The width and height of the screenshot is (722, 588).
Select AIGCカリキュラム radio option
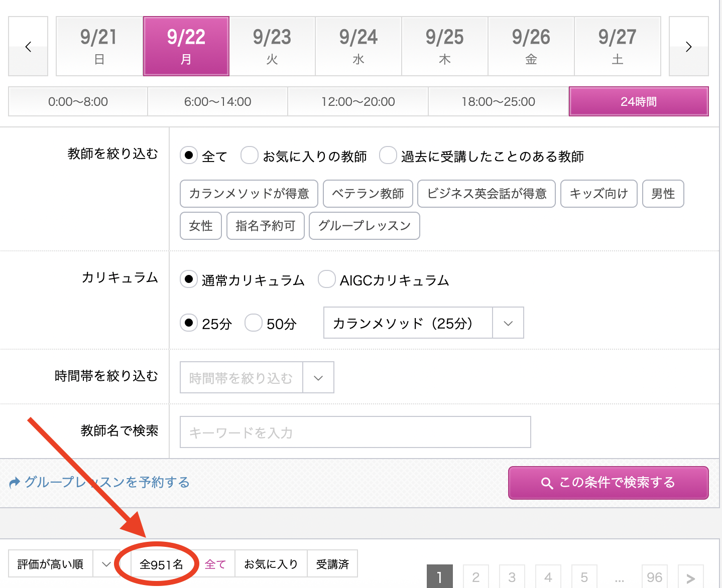pyautogui.click(x=327, y=279)
